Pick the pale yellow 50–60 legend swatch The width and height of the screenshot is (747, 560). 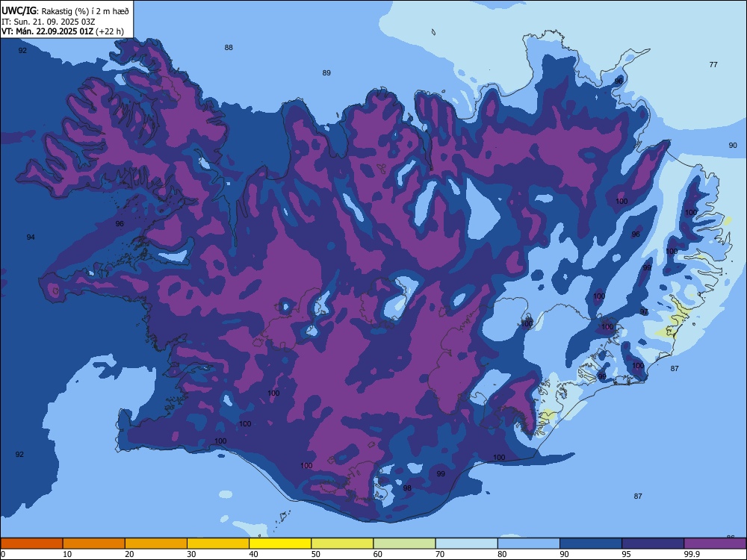pyautogui.click(x=342, y=544)
